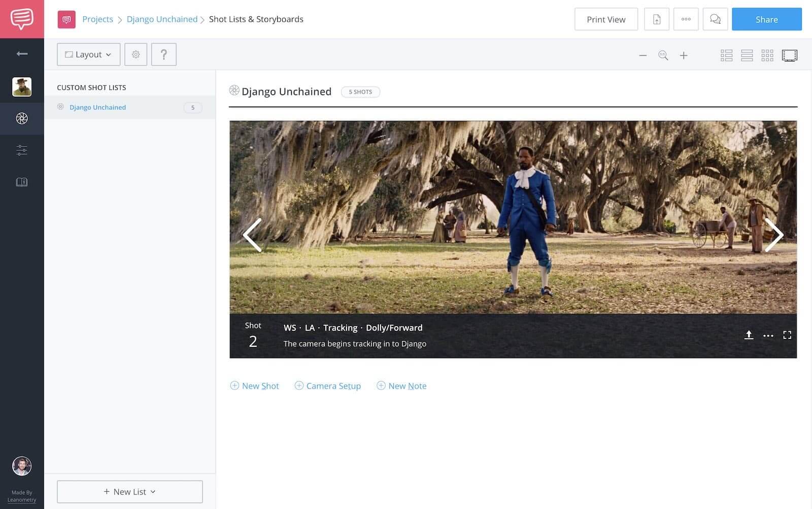
Task: Switch to compact rows view icon
Action: 747,55
